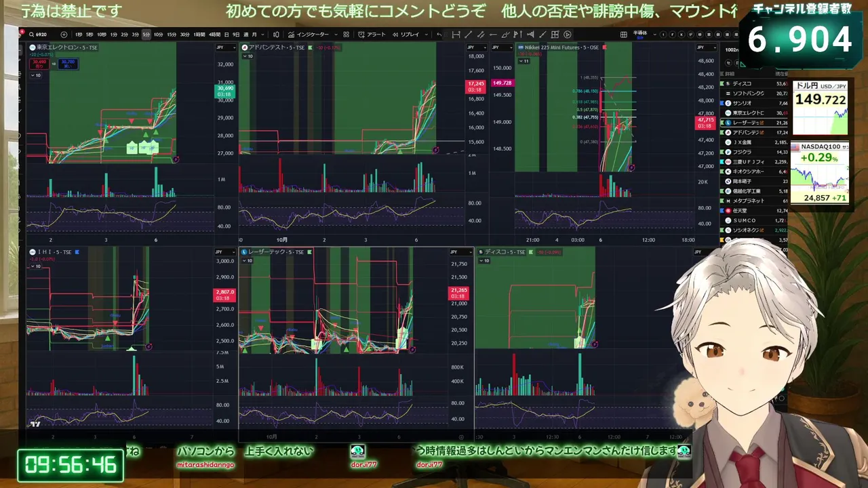Click red sell price button on 東京エレクトロン chart

(39, 64)
